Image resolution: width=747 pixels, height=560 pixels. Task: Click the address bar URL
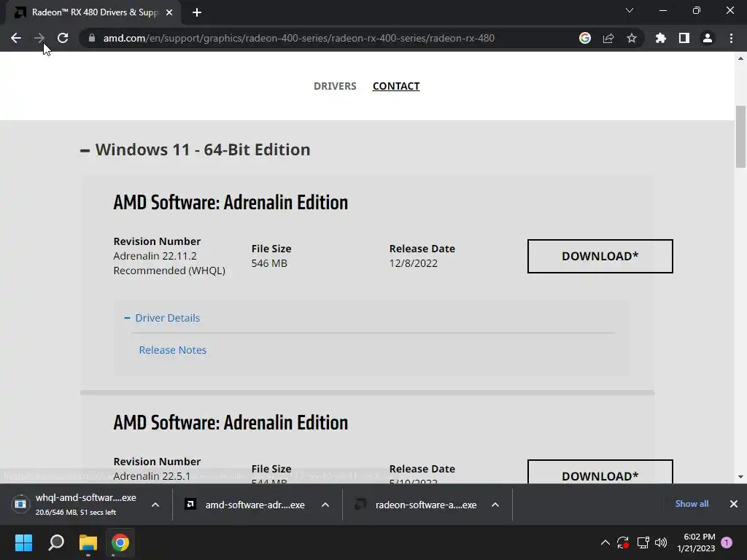pyautogui.click(x=298, y=38)
